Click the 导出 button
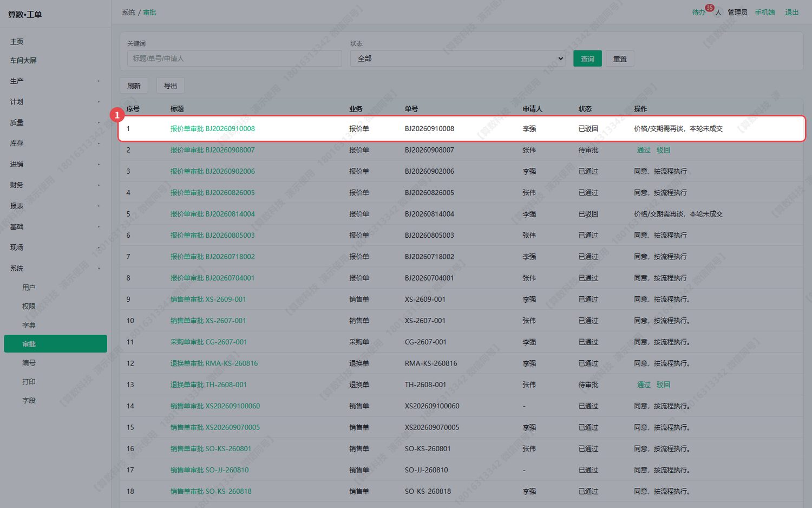 (171, 86)
